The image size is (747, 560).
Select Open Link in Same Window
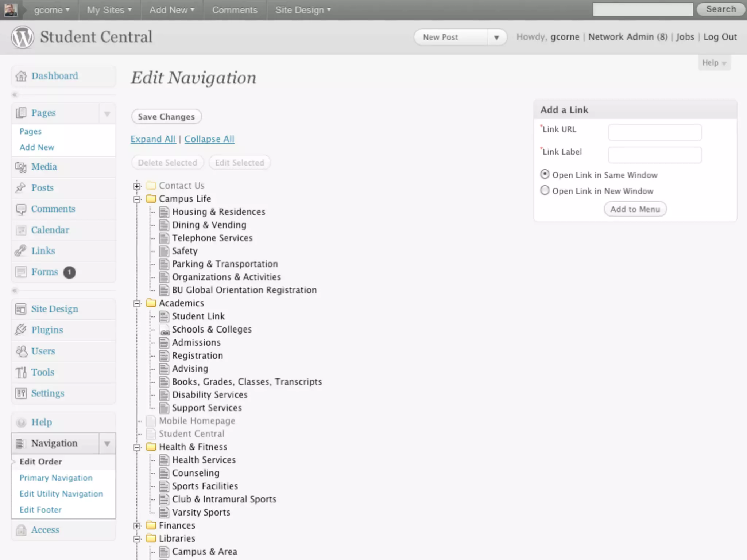(545, 174)
